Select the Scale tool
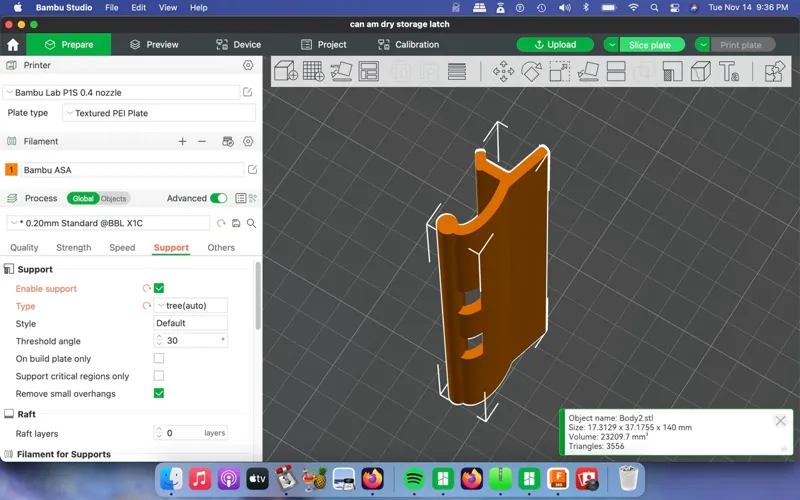800x500 pixels. (x=560, y=71)
